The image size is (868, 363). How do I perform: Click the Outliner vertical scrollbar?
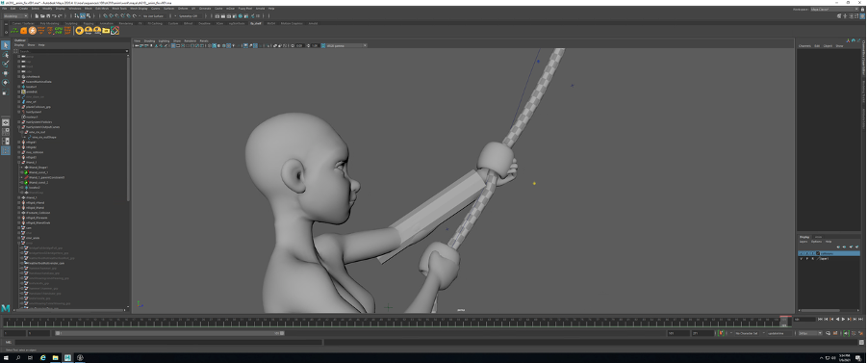tap(128, 130)
